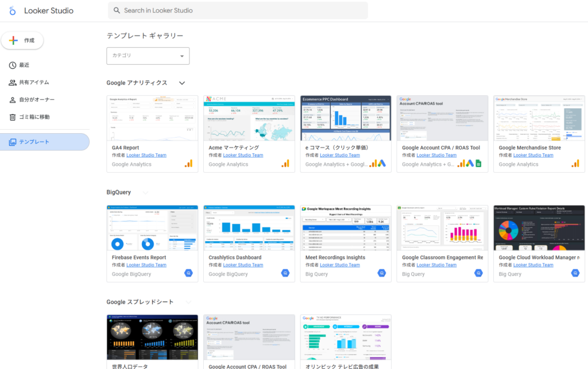Go to ゴミ箱に移動 in sidebar

[x=34, y=117]
